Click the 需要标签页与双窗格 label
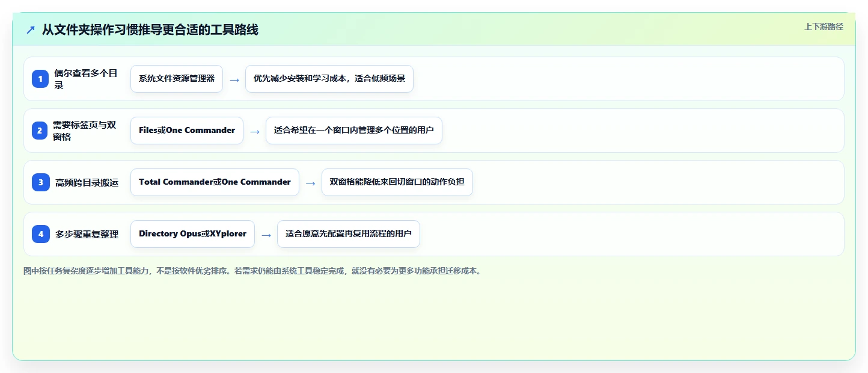868x373 pixels. point(85,131)
